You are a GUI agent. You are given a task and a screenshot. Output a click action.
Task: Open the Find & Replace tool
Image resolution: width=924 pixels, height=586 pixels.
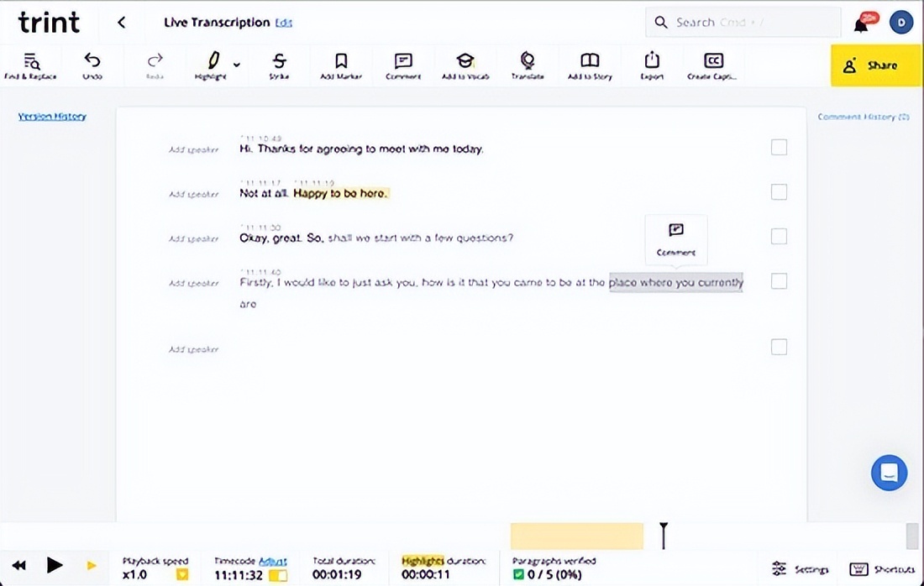coord(30,65)
